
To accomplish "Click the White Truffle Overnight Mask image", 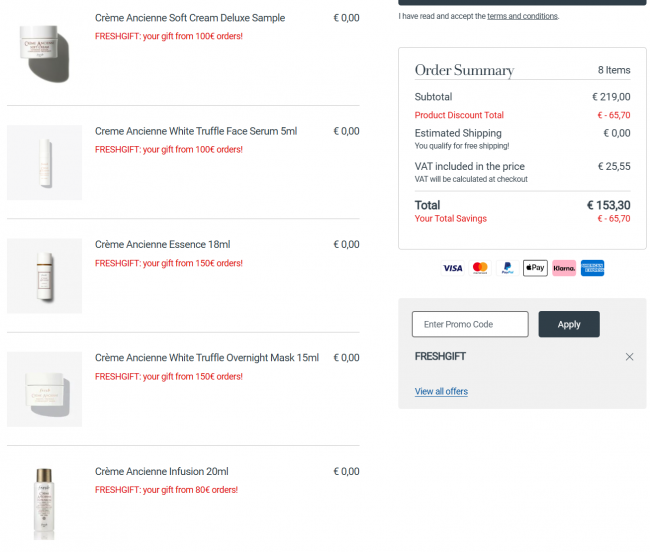I will coord(44,389).
